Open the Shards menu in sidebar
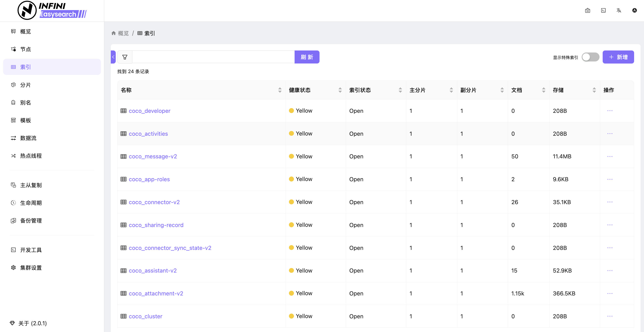644x332 pixels. 25,85
